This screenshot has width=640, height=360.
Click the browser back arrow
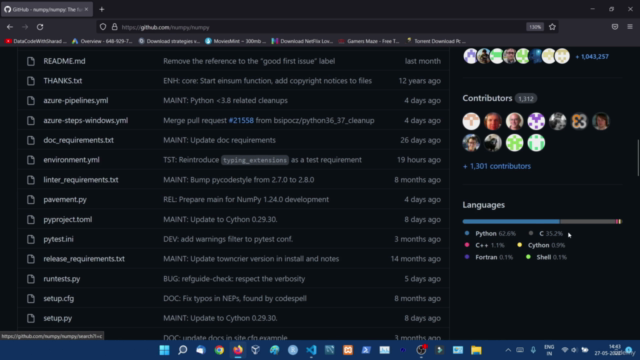point(10,27)
